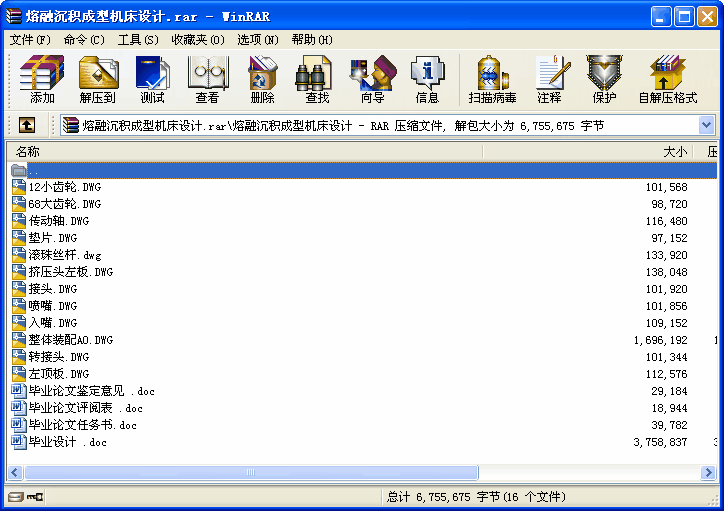Launch the 向导 (Wizard) tool

[x=373, y=78]
